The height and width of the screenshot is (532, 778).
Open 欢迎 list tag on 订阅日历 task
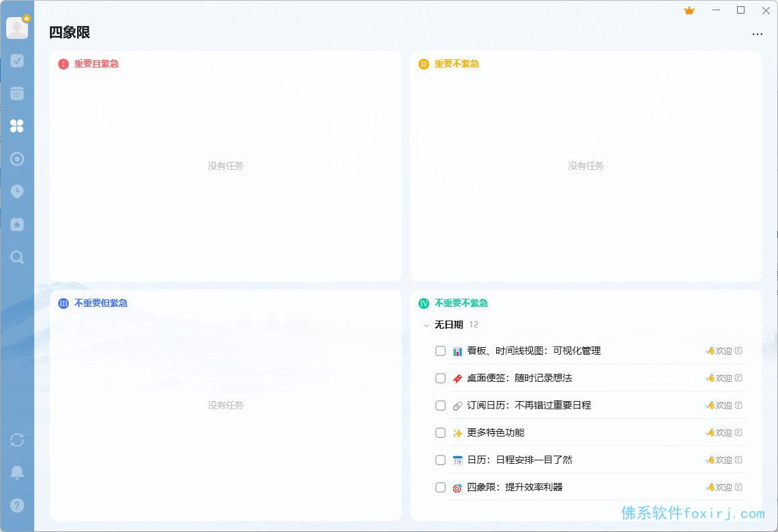click(719, 405)
